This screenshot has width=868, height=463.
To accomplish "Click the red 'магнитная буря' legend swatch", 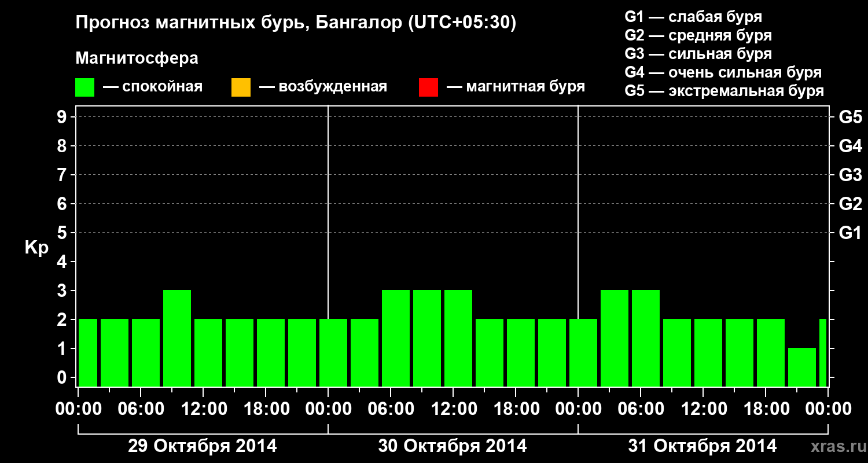I will [428, 87].
